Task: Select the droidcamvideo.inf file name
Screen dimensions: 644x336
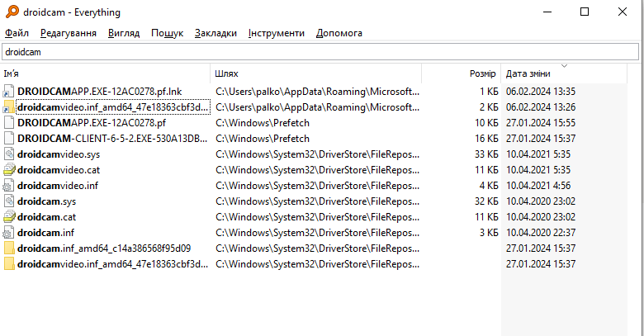Action: click(x=58, y=186)
